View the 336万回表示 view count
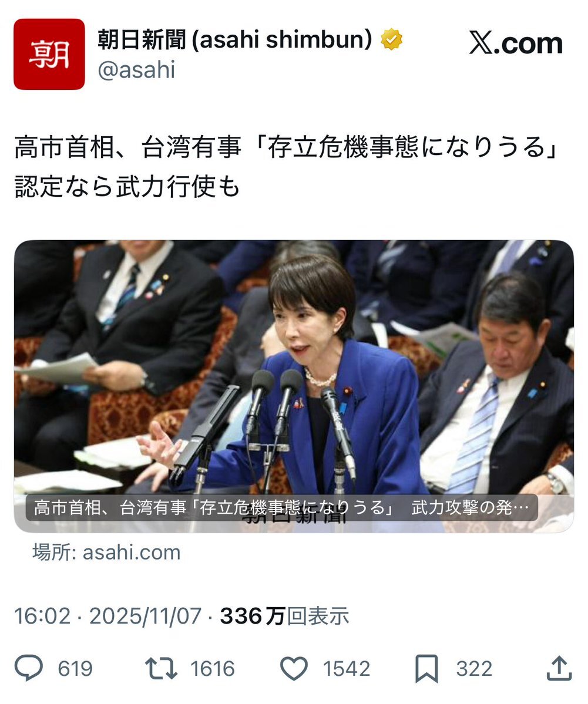This screenshot has width=588, height=704. click(285, 616)
